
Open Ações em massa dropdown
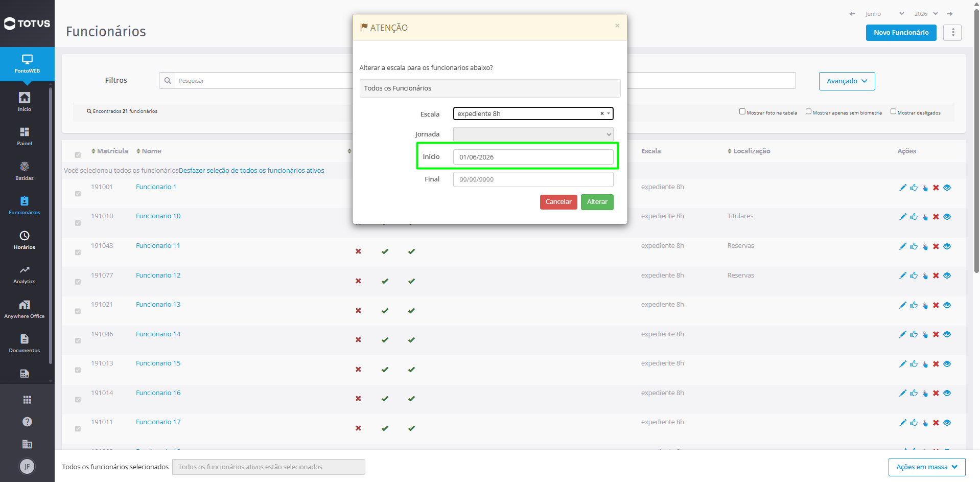[x=927, y=467]
